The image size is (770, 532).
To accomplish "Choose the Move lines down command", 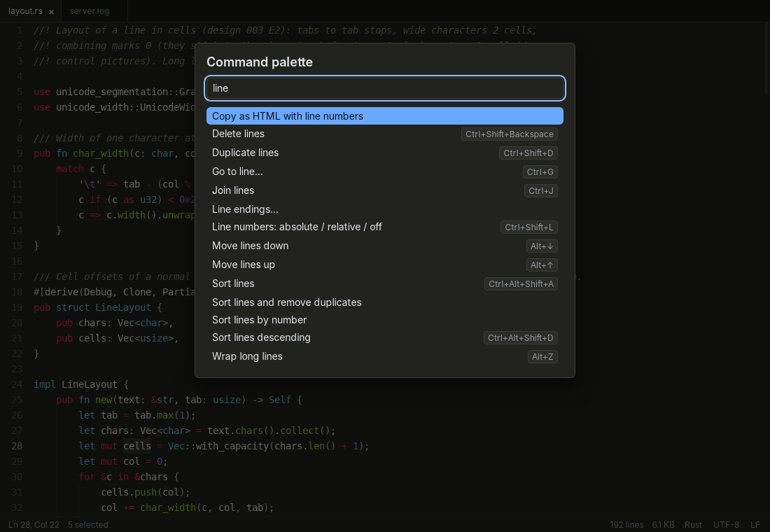I will [x=385, y=246].
